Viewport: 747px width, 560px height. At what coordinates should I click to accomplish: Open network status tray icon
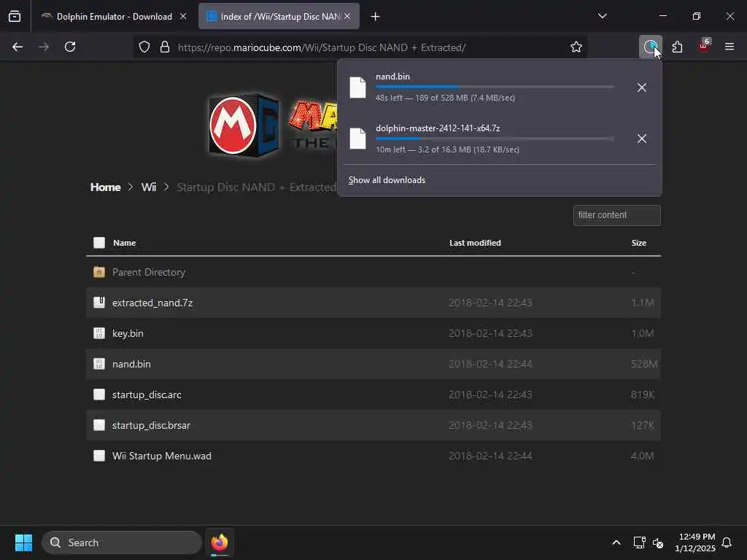pos(639,542)
